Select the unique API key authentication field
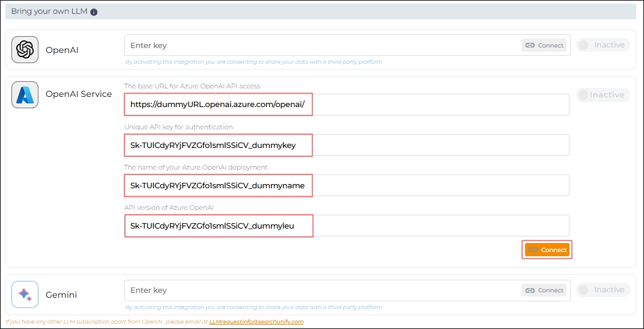The image size is (644, 329). (346, 145)
